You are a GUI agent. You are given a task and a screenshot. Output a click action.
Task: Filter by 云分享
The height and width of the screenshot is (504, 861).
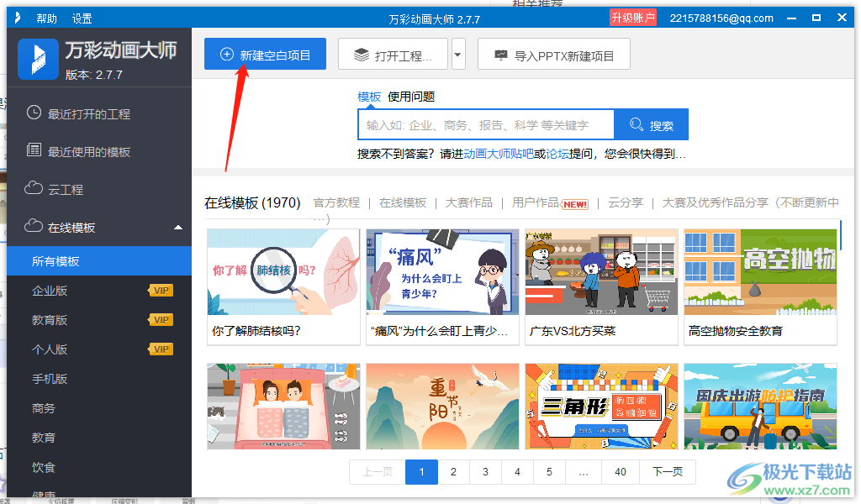(x=626, y=203)
